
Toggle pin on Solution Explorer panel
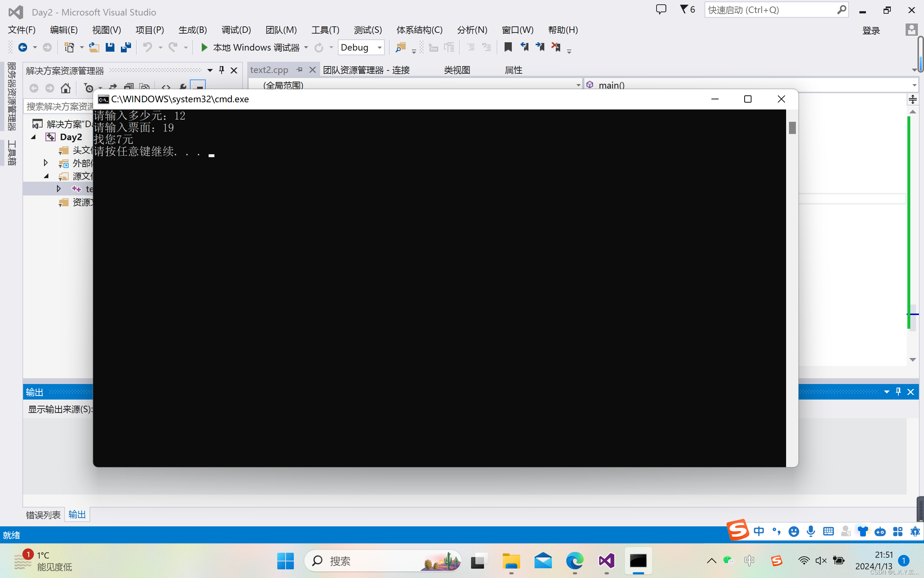[x=222, y=70]
